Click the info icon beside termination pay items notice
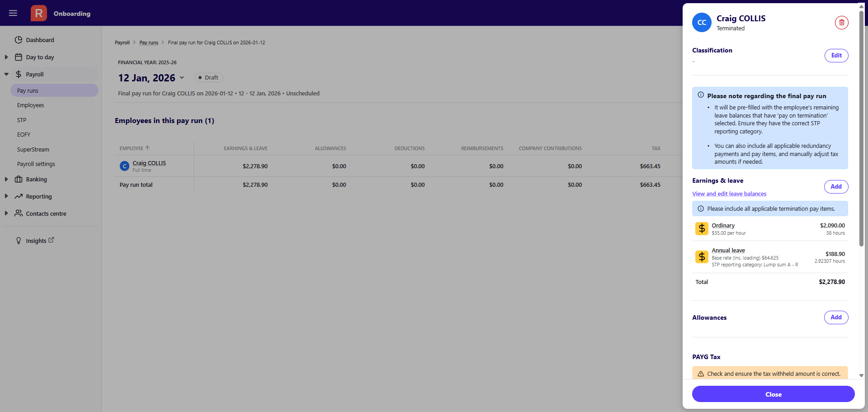The width and height of the screenshot is (868, 412). [x=701, y=208]
